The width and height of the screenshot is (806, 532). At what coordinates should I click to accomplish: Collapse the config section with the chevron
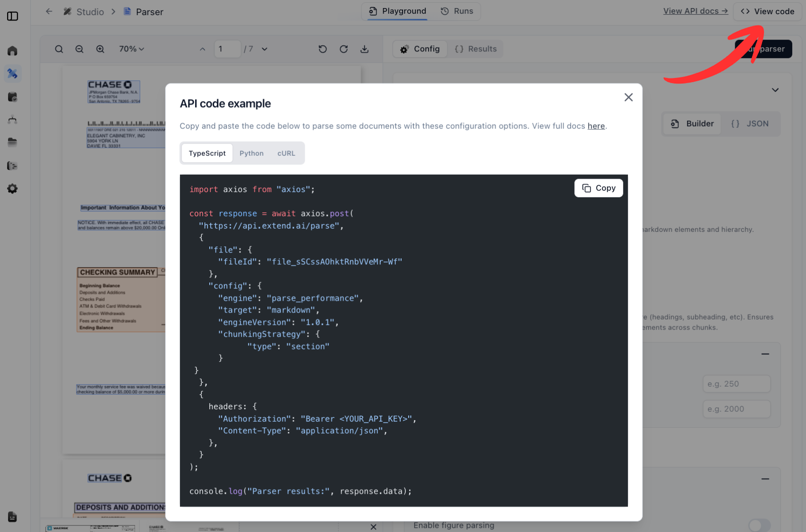click(775, 90)
